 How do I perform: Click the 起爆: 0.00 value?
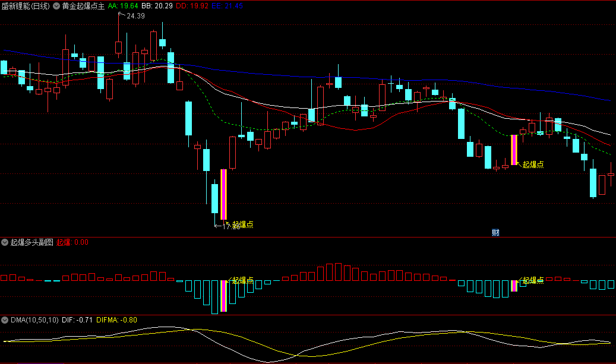coord(72,242)
